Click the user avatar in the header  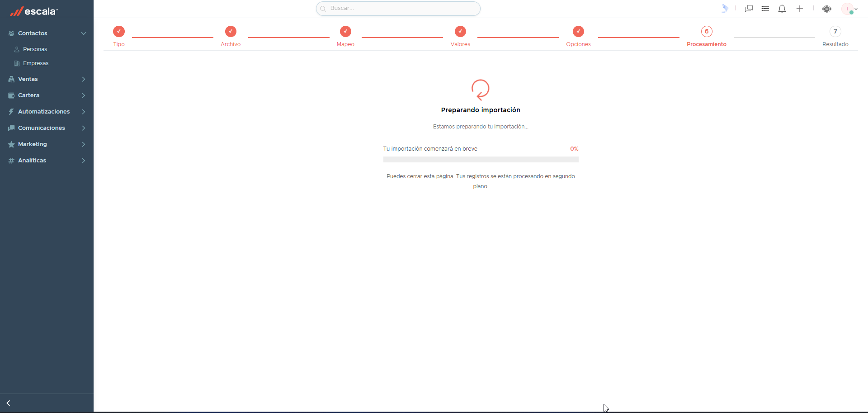(847, 9)
